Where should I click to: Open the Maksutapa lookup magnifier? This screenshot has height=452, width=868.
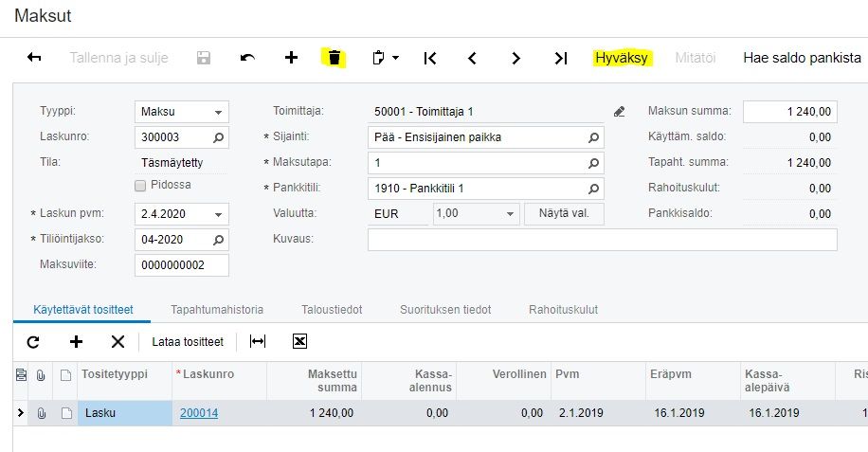593,163
